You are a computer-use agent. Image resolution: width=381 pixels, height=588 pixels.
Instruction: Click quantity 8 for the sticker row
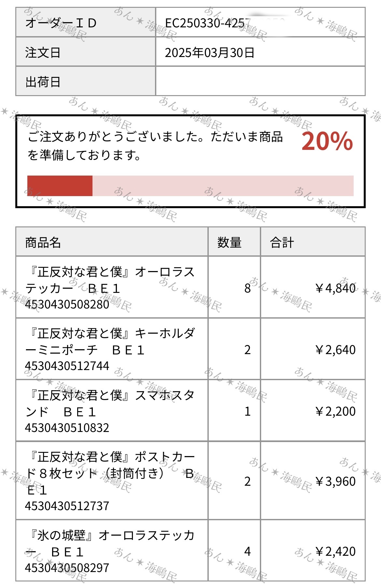point(247,288)
